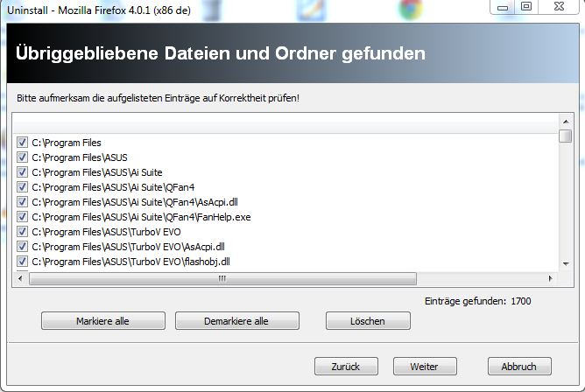Toggle checkbox for Ai Suite\QFan4 folder
Screen dimensions: 585x392
click(x=22, y=187)
